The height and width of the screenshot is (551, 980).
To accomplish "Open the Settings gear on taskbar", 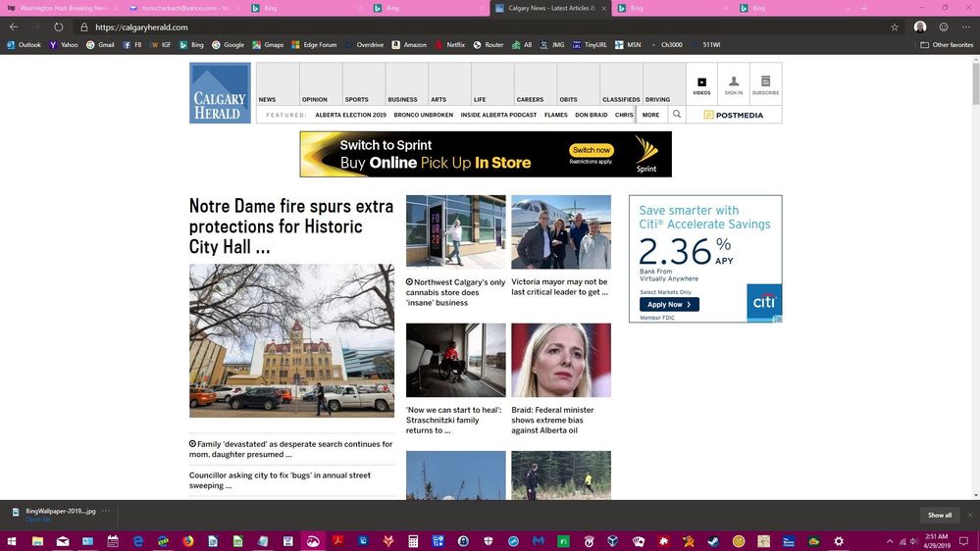I will 839,541.
